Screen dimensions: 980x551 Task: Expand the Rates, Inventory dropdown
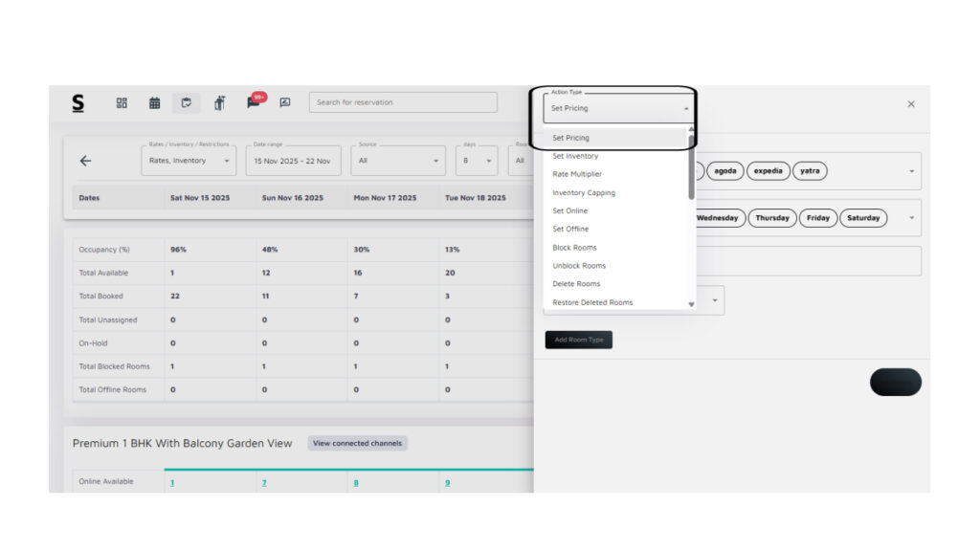coord(189,161)
